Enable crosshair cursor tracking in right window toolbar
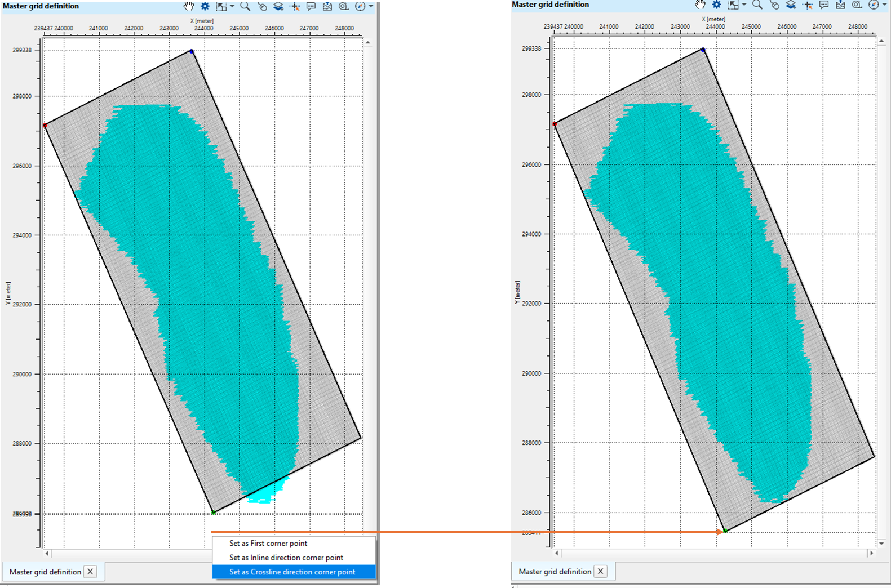Image resolution: width=891 pixels, height=588 pixels. [808, 5]
